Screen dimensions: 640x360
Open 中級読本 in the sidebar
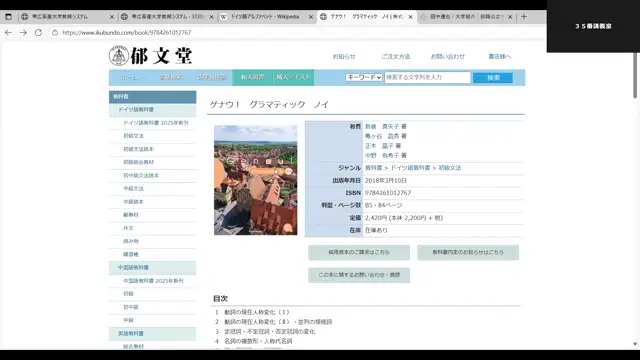[133, 202]
